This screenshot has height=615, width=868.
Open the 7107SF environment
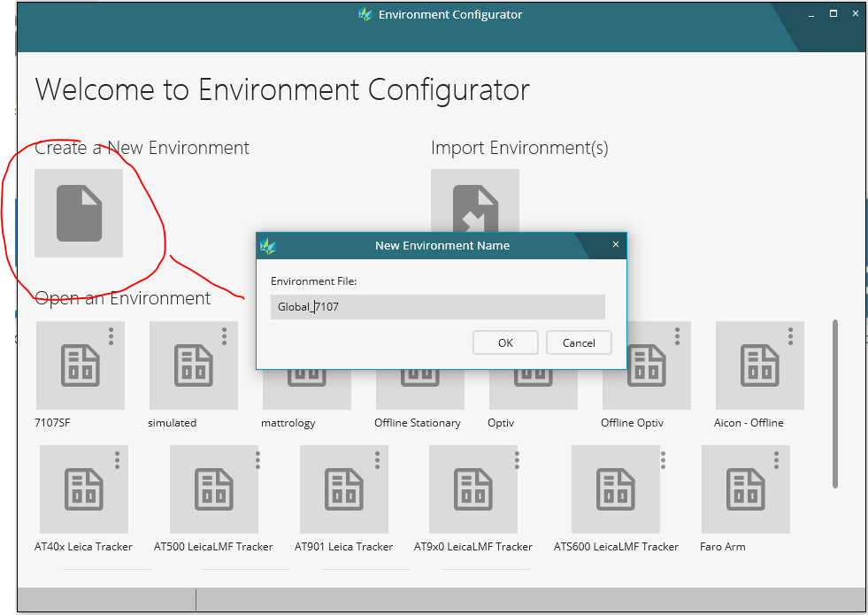(x=80, y=365)
